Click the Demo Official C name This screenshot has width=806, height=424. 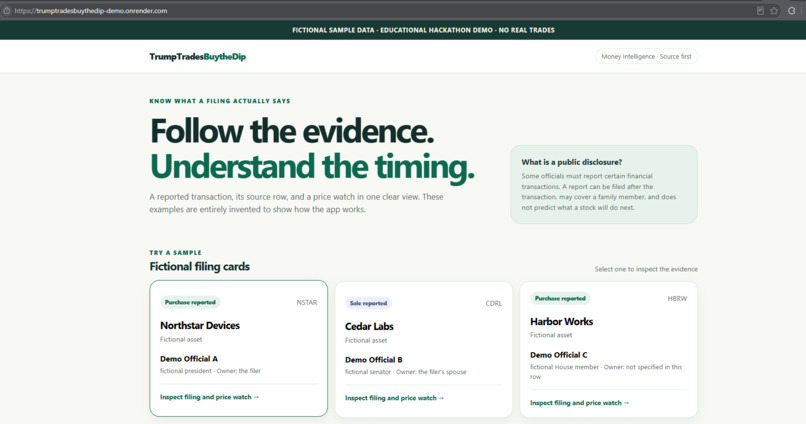(x=558, y=355)
